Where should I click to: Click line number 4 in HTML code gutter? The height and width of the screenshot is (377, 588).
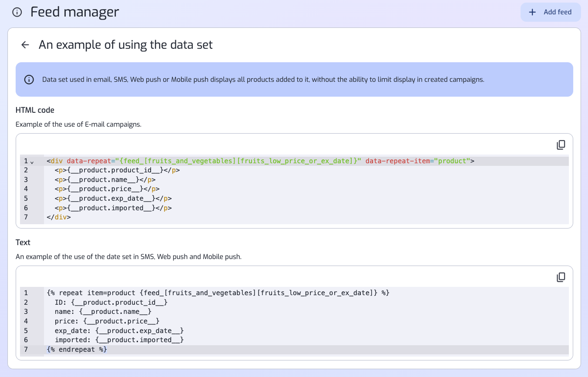(26, 189)
